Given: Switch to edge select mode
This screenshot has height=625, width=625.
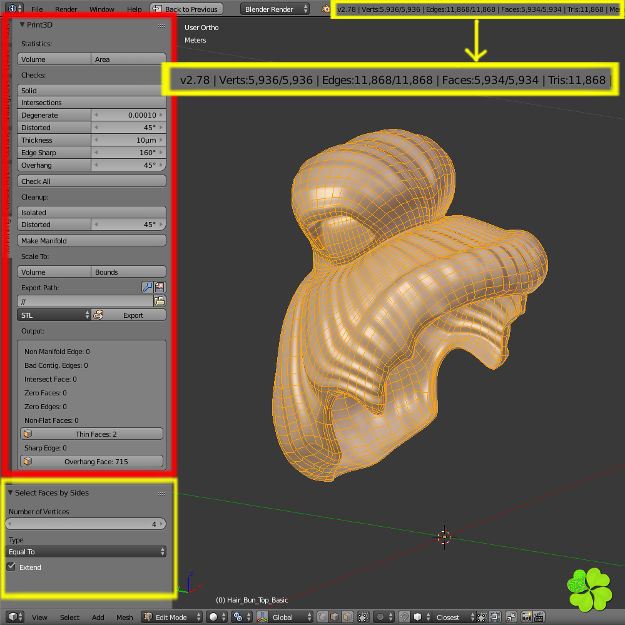Looking at the screenshot, I should pyautogui.click(x=334, y=617).
